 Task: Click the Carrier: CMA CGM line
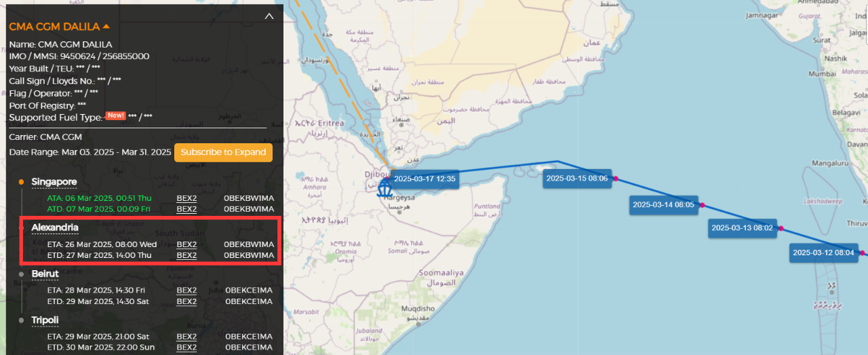coord(45,137)
